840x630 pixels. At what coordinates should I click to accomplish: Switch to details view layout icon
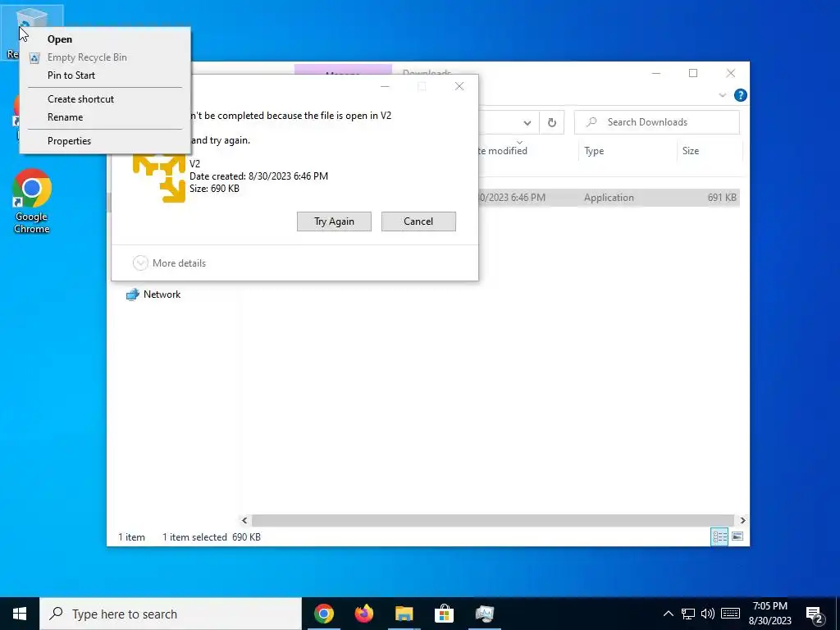click(719, 536)
